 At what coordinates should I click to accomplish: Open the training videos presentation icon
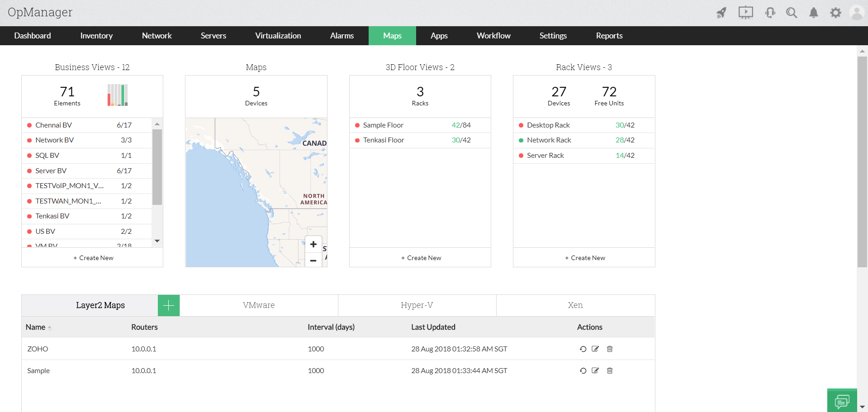tap(745, 13)
